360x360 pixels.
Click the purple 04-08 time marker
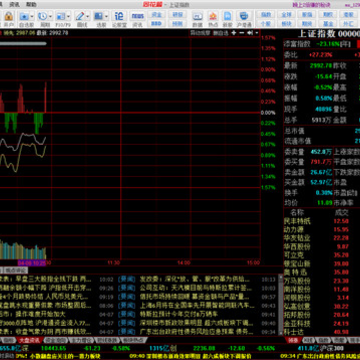(x=32, y=263)
